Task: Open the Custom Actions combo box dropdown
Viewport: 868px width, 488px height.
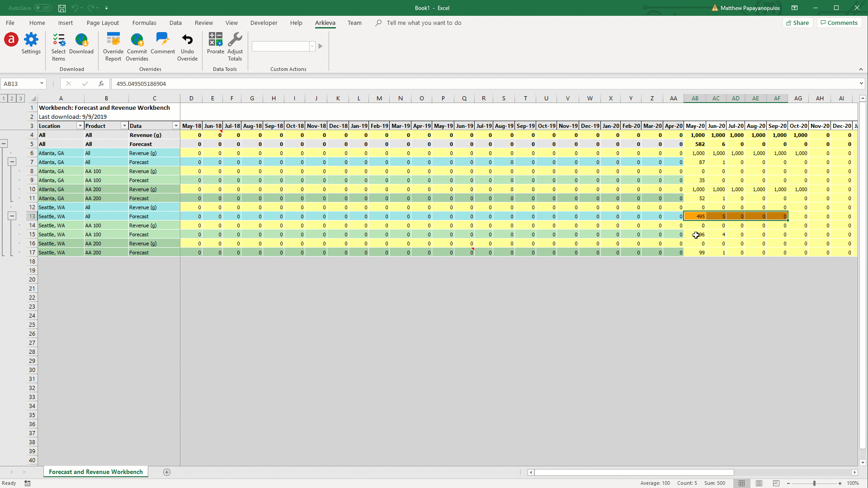Action: [312, 46]
